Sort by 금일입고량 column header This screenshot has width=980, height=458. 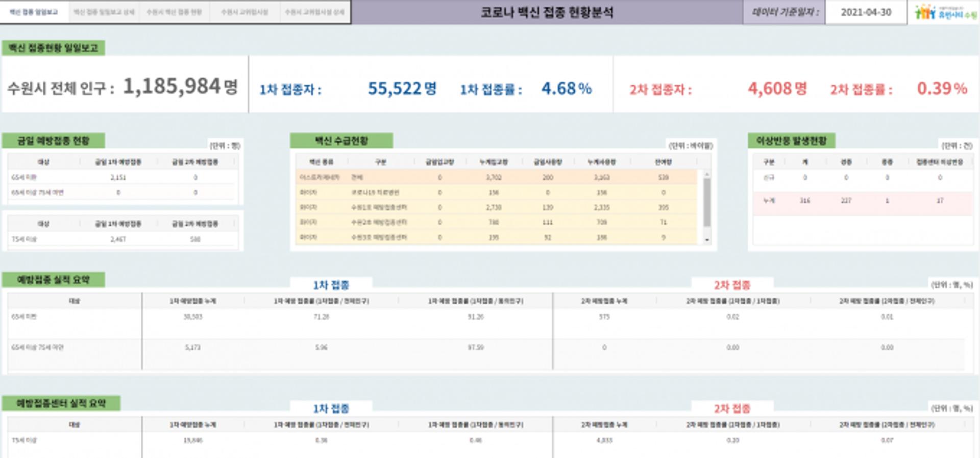[x=439, y=162]
